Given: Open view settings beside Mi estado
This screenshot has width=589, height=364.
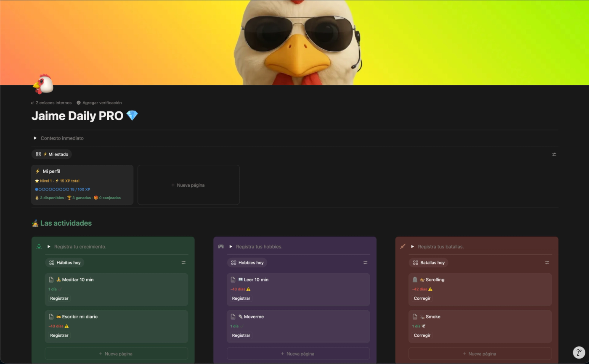Looking at the screenshot, I should [x=554, y=154].
